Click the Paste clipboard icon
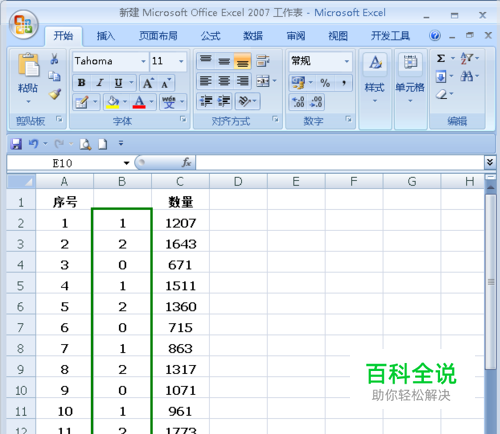 (x=29, y=65)
